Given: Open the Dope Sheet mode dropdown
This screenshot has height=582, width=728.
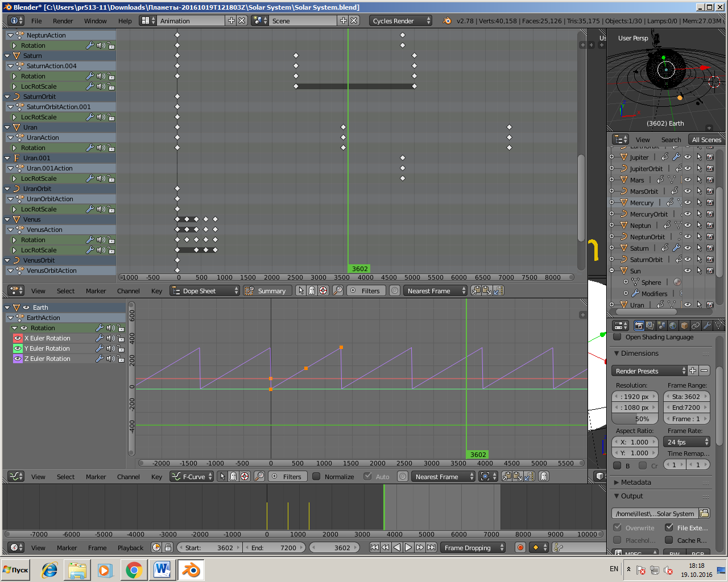Looking at the screenshot, I should tap(205, 290).
